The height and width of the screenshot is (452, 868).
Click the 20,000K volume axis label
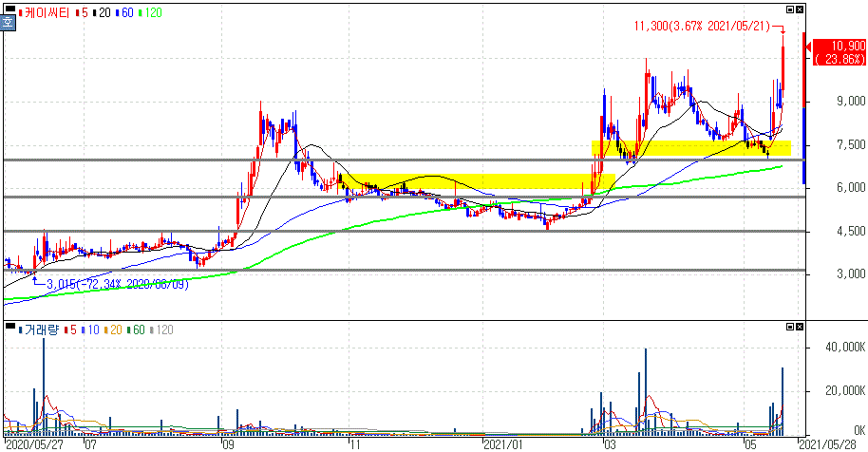coord(845,390)
